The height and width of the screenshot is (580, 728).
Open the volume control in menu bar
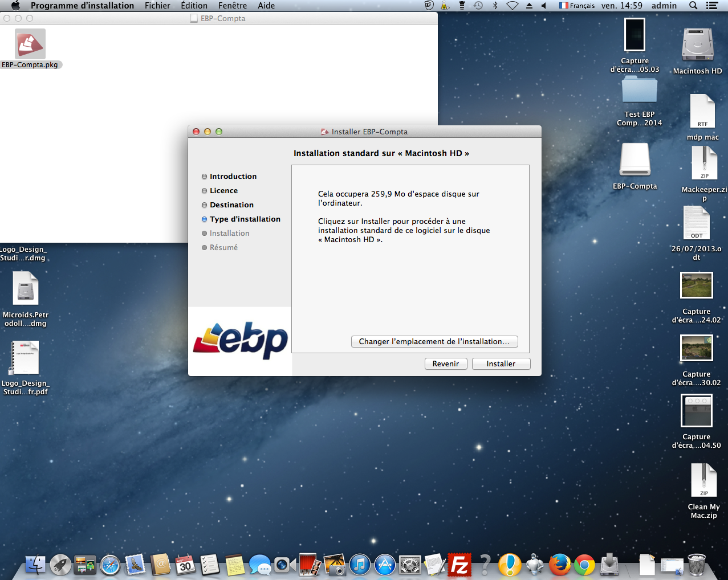coord(544,6)
